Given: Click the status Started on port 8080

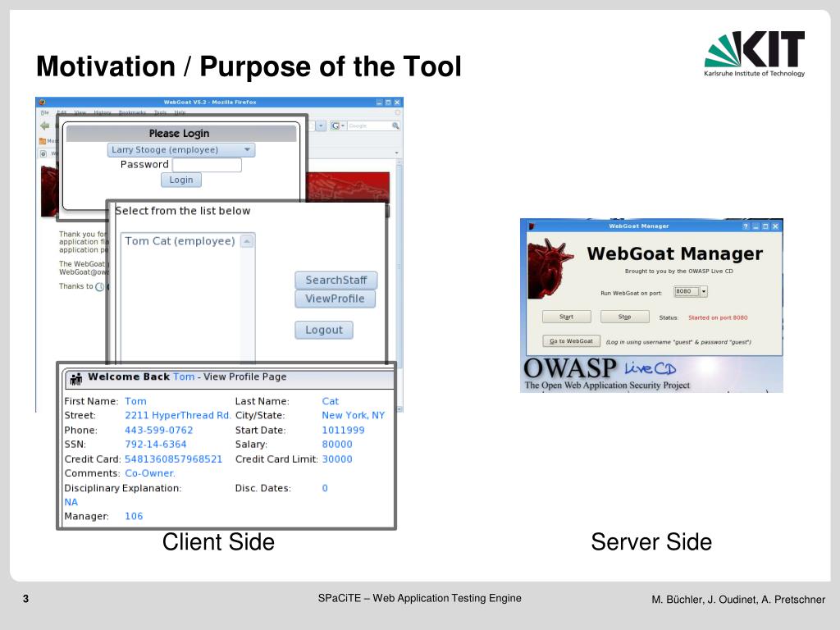Looking at the screenshot, I should 718,317.
